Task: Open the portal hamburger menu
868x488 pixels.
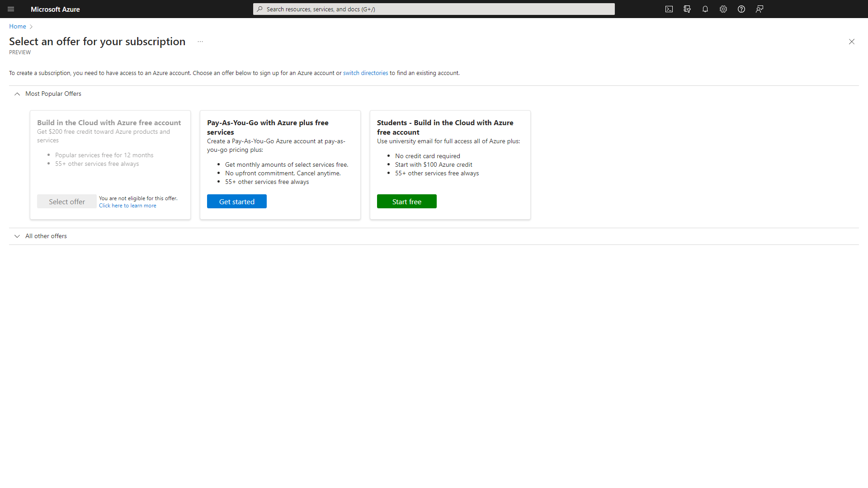Action: pyautogui.click(x=11, y=9)
